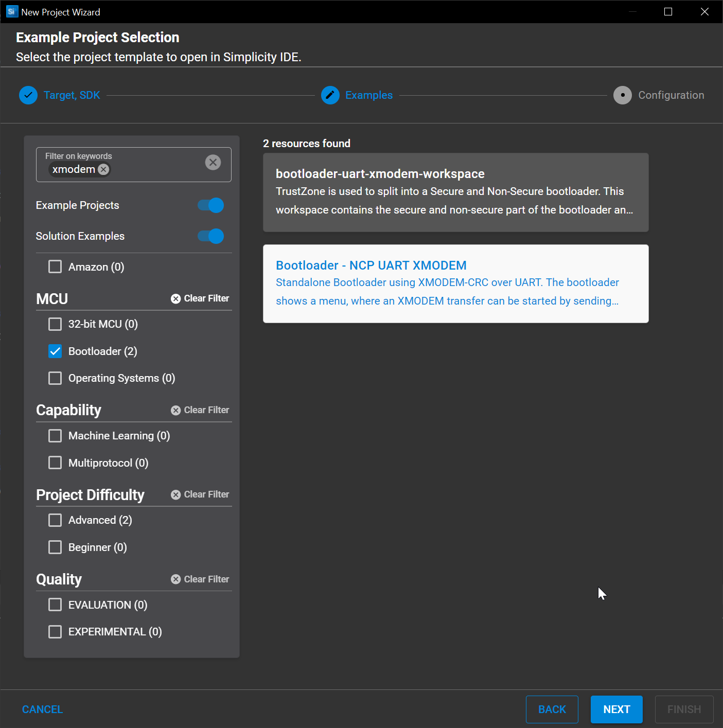Check the Advanced (2) checkbox
The width and height of the screenshot is (723, 728).
coord(55,520)
